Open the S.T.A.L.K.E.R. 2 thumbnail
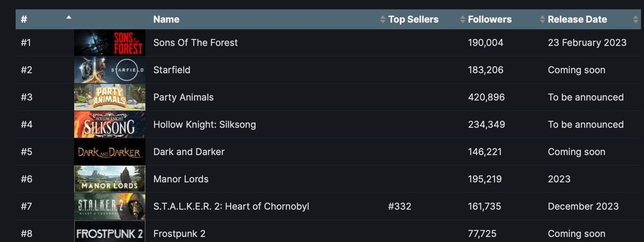The height and width of the screenshot is (242, 644). [x=110, y=207]
